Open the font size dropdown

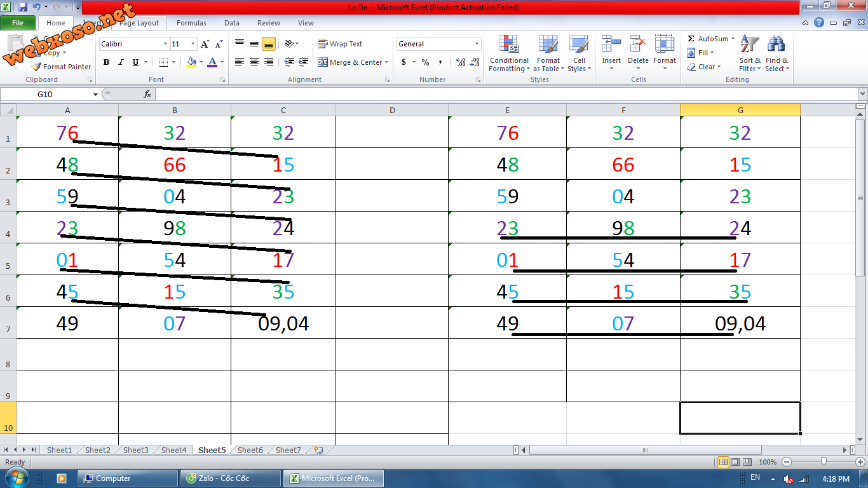(193, 44)
